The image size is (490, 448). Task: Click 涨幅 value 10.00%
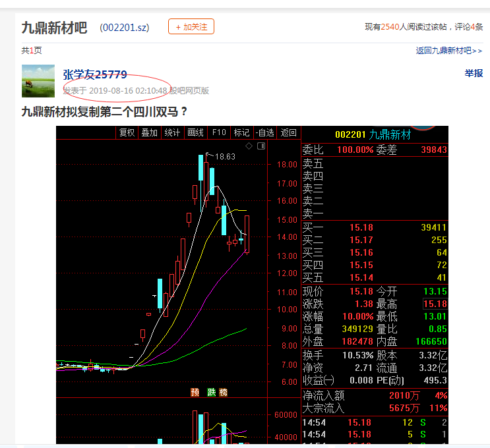(358, 316)
